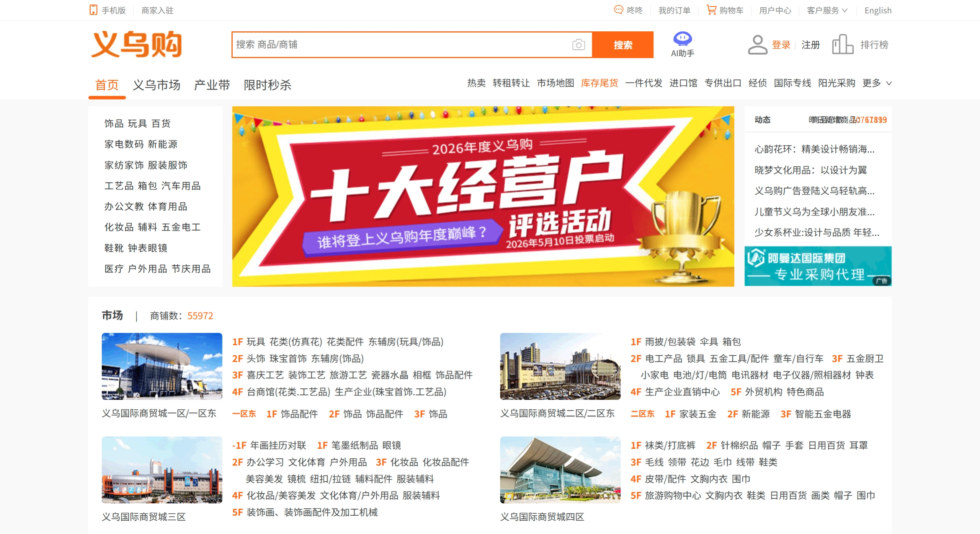This screenshot has height=534, width=980.
Task: Open news item 晓梦文化用品：以设计为翼
Action: click(810, 170)
